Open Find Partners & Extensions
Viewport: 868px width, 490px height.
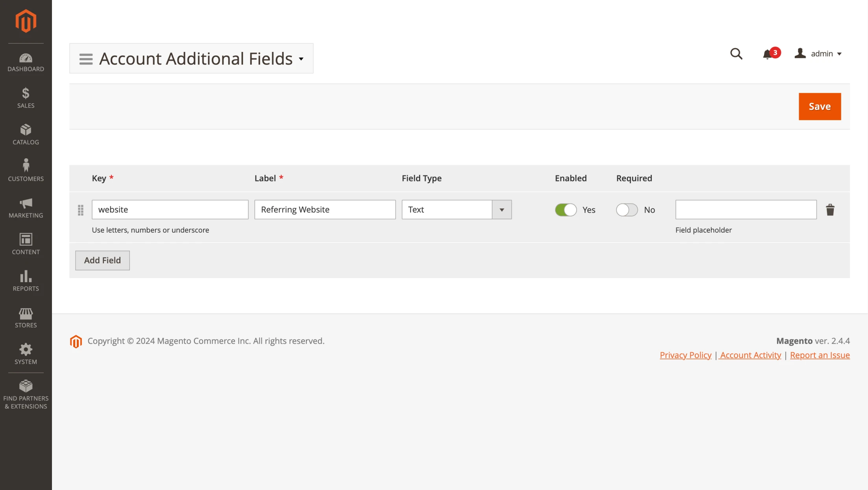26,395
